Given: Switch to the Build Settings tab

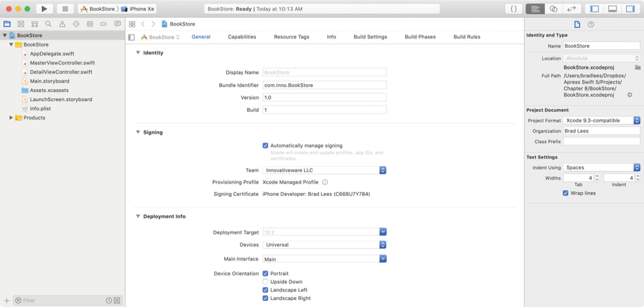Looking at the screenshot, I should 370,37.
